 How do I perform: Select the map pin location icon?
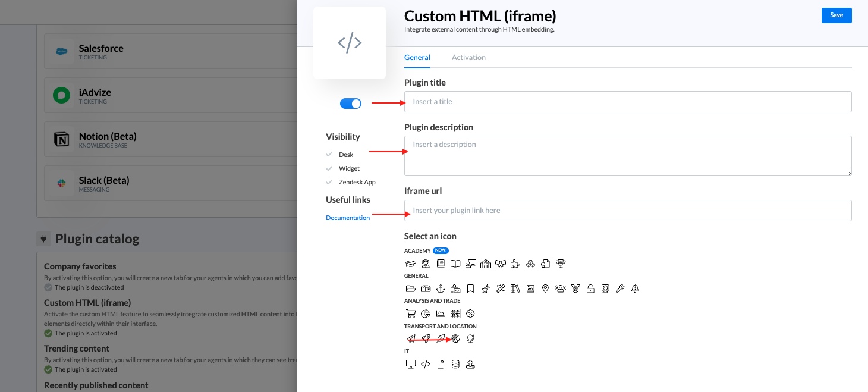click(545, 288)
